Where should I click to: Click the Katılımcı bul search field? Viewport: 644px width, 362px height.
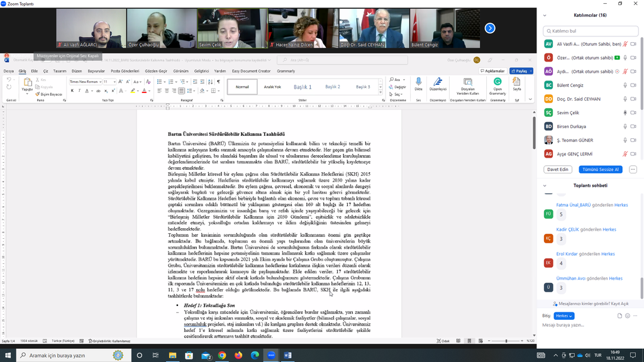tap(590, 30)
